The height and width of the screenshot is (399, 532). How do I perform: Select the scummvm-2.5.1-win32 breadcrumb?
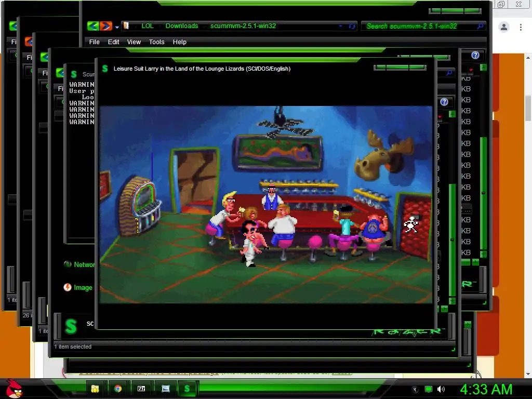click(x=243, y=26)
